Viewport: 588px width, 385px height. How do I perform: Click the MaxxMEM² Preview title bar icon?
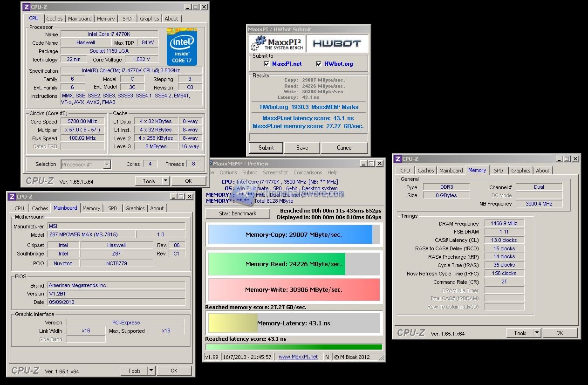[x=210, y=164]
